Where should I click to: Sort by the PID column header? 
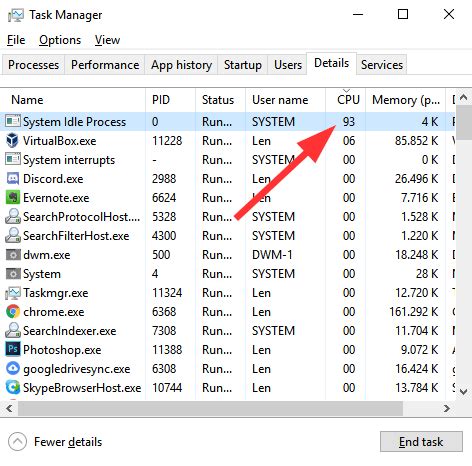[170, 100]
